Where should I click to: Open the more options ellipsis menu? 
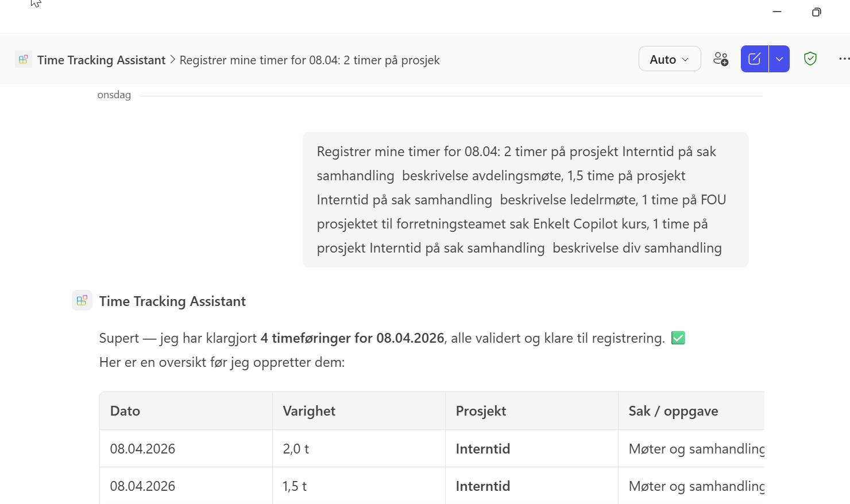tap(843, 59)
